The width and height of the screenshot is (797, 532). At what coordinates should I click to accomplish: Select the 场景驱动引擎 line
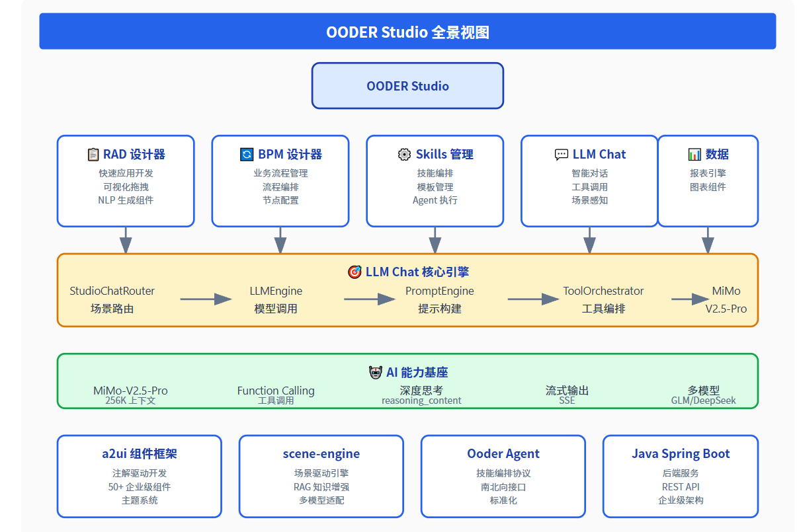[x=321, y=473]
